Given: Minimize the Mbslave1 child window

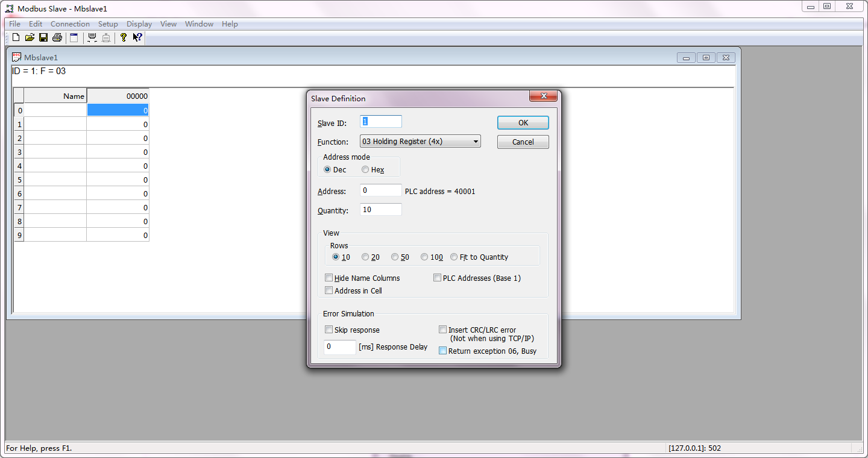Looking at the screenshot, I should pos(686,57).
